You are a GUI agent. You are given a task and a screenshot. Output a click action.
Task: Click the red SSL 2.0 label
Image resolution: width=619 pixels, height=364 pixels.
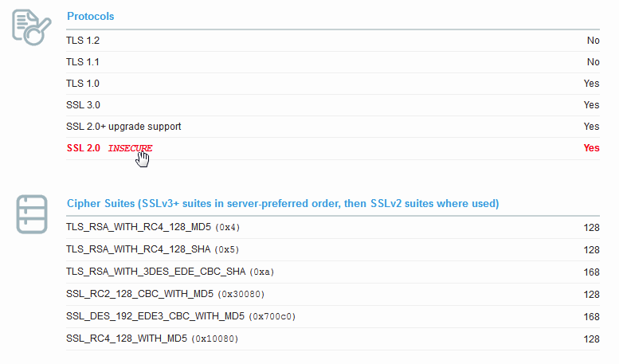coord(84,148)
